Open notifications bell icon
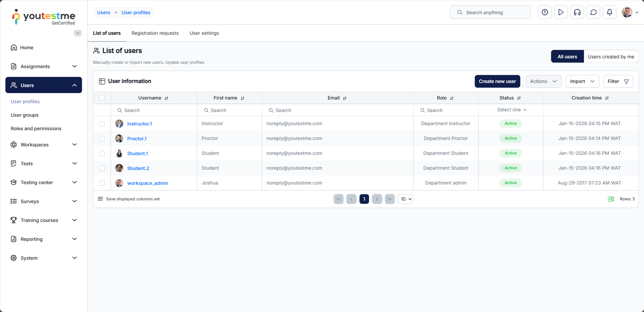Image resolution: width=644 pixels, height=312 pixels. (x=609, y=12)
